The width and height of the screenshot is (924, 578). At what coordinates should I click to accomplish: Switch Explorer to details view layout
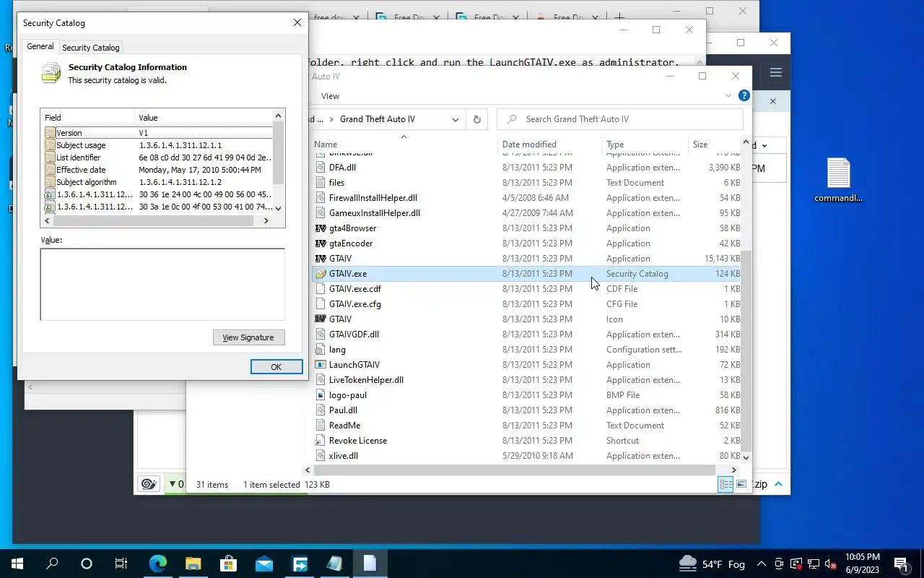[725, 484]
